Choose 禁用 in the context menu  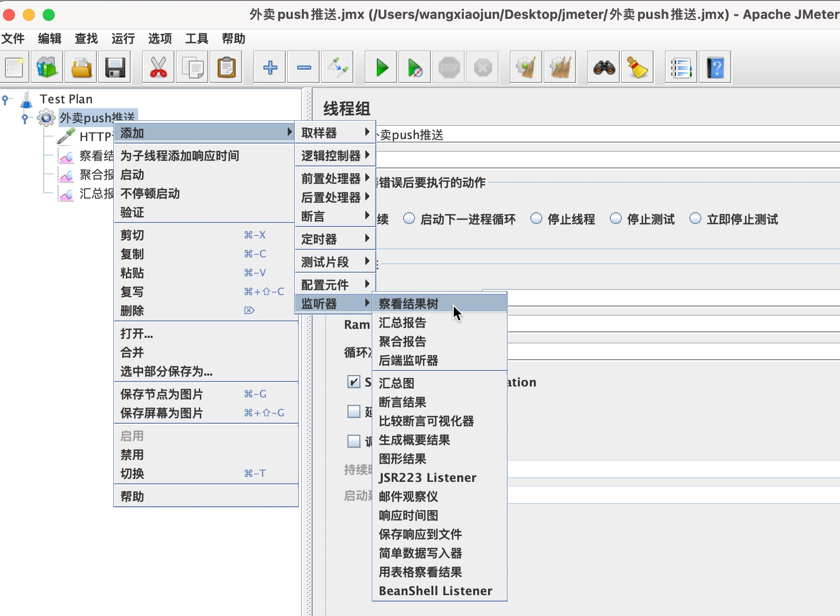point(206,455)
